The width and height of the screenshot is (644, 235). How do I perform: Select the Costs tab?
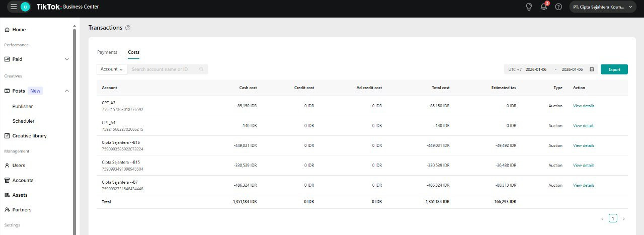pos(134,52)
